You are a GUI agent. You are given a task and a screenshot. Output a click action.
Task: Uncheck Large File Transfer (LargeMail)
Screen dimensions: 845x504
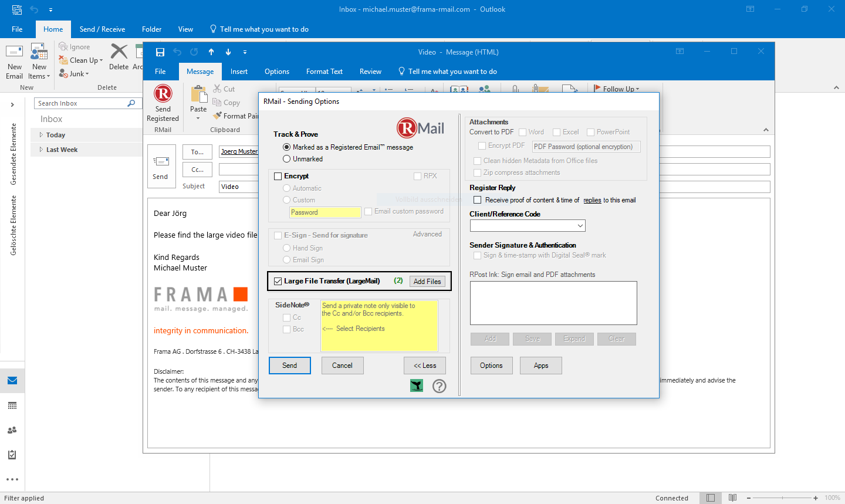click(x=278, y=281)
